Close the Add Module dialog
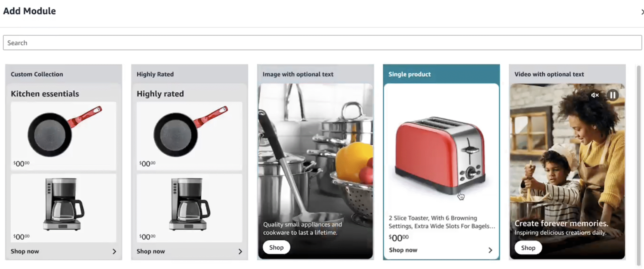The width and height of the screenshot is (644, 269). click(x=642, y=12)
